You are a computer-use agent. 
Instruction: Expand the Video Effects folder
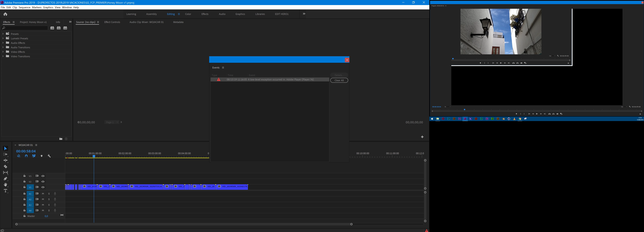[3, 52]
